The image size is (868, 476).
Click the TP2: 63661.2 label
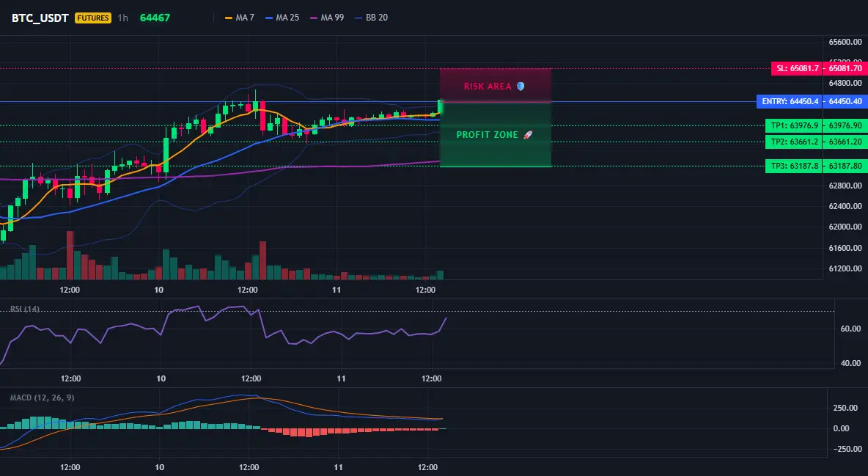pos(793,142)
